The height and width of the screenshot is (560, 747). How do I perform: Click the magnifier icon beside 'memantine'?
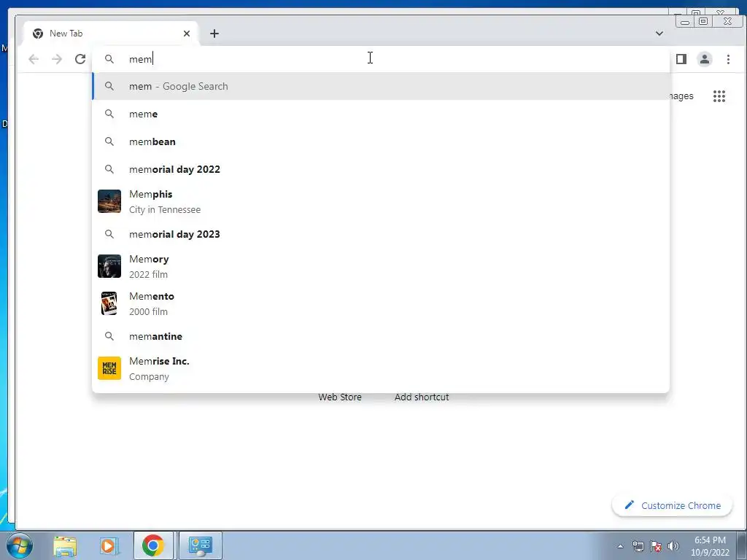[x=109, y=336]
